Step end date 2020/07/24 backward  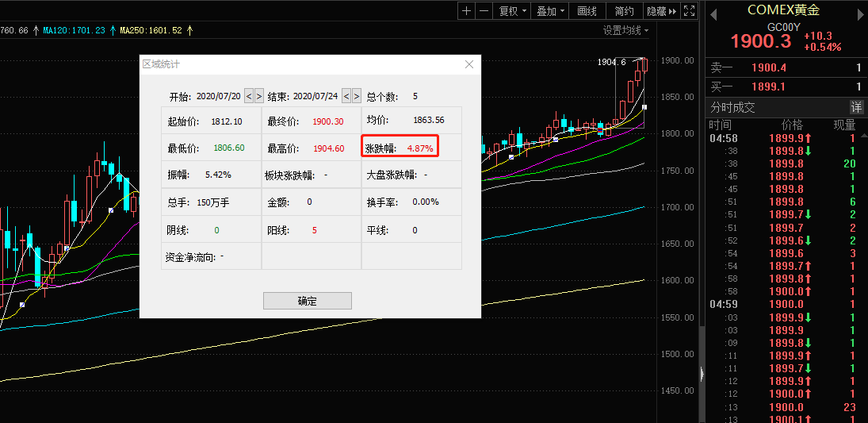(346, 96)
